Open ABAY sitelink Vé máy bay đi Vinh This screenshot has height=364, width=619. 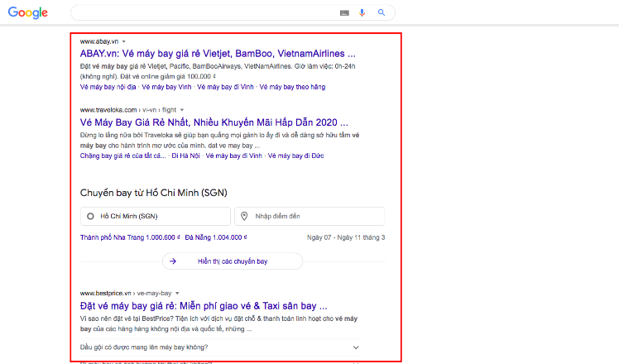225,87
